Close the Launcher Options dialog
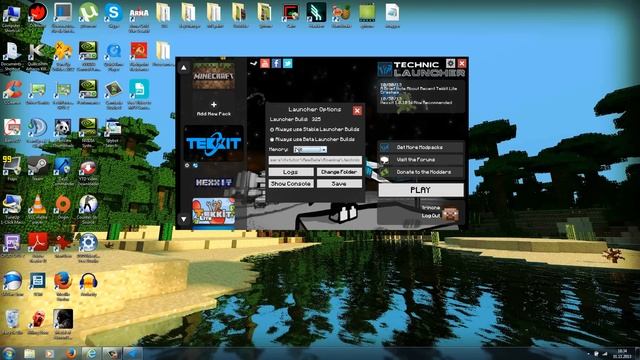 click(357, 111)
